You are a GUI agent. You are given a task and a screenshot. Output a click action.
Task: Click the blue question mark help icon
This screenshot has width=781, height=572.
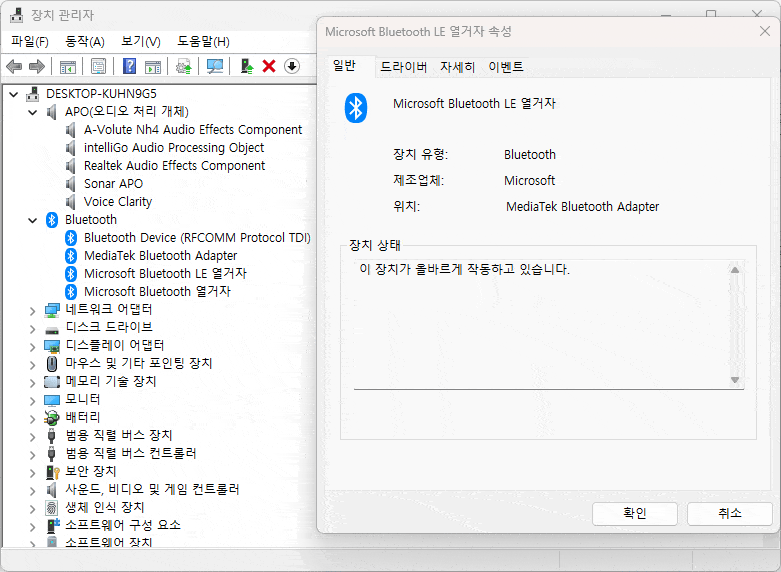tap(129, 66)
